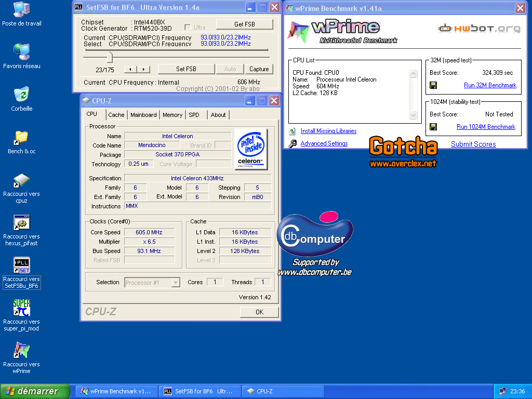Click the hwbot.org logo in wPrime
Screen dimensions: 532x399
coord(479,28)
